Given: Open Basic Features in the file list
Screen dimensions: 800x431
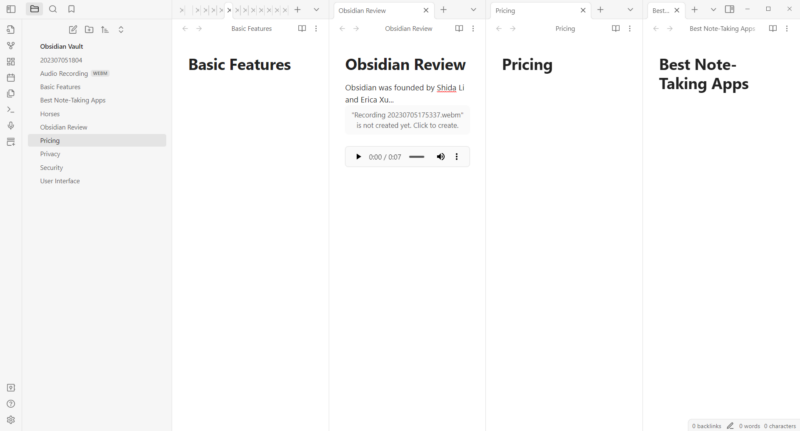Looking at the screenshot, I should click(x=97, y=87).
